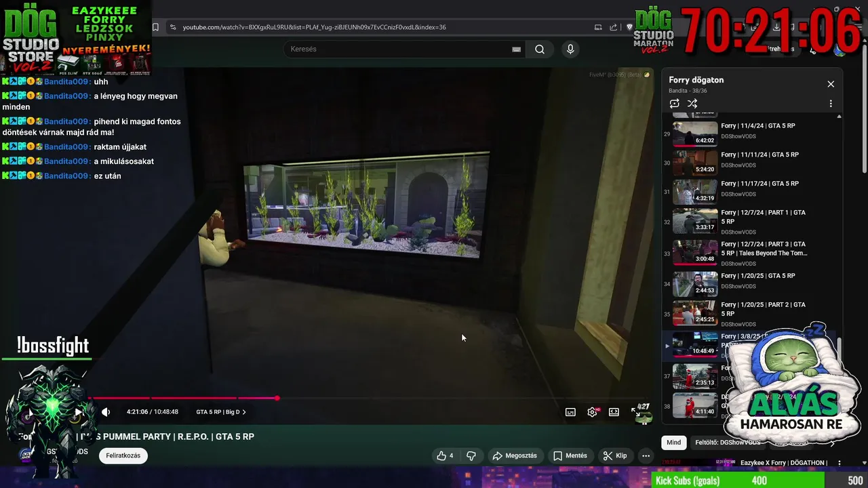Viewport: 868px width, 488px height.
Task: Open more actions three-dot menu under video
Action: click(x=646, y=455)
